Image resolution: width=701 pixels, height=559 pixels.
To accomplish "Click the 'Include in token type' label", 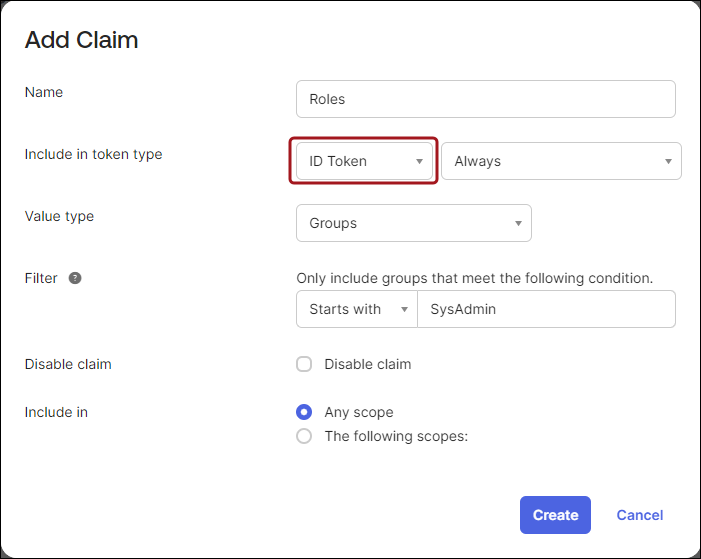I will [93, 154].
